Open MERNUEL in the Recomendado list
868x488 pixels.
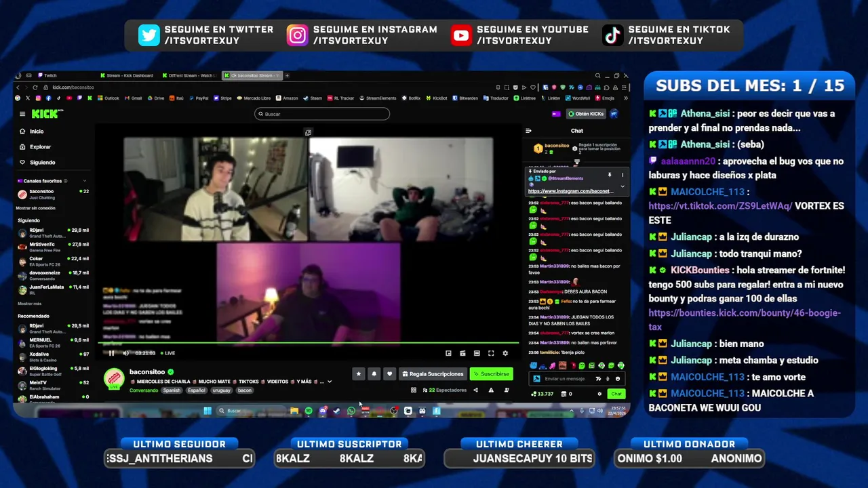pyautogui.click(x=53, y=342)
